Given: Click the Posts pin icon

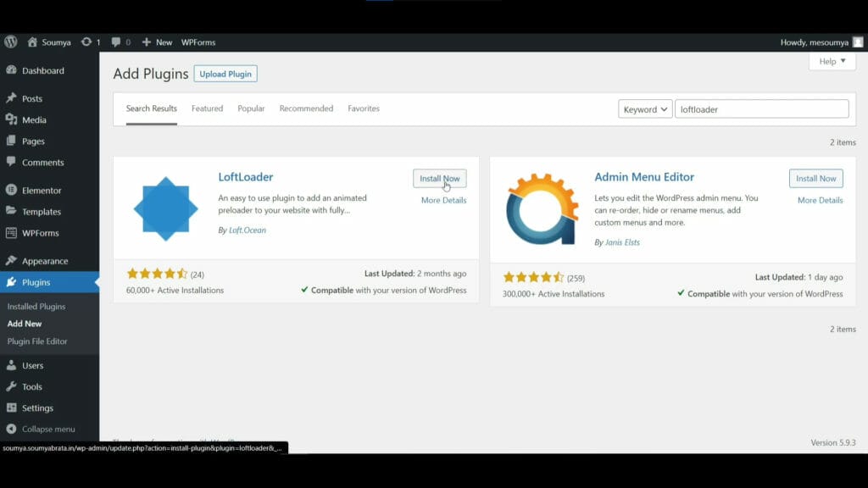Looking at the screenshot, I should pos(12,98).
